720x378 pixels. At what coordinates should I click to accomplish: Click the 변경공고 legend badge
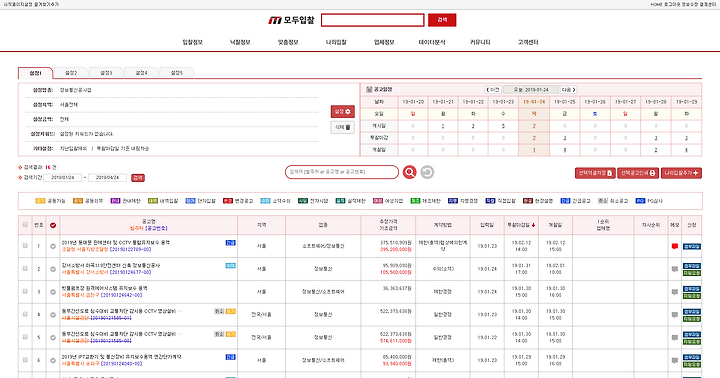(228, 201)
